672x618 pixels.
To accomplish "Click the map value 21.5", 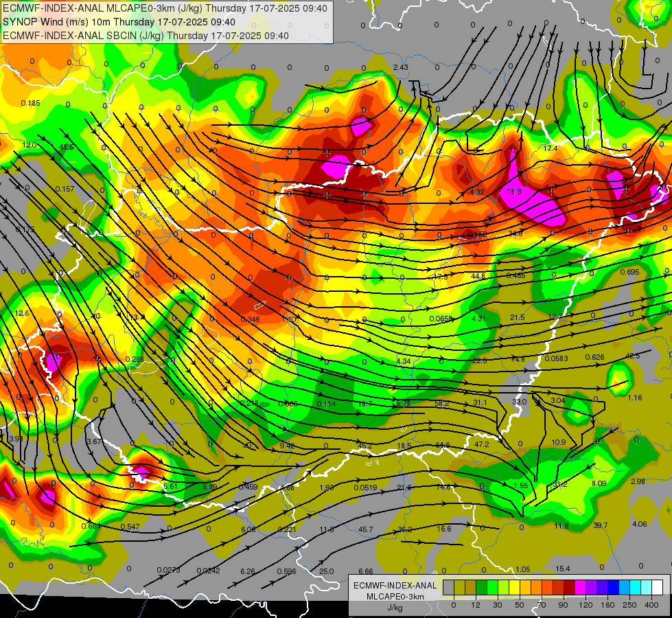I will click(518, 317).
